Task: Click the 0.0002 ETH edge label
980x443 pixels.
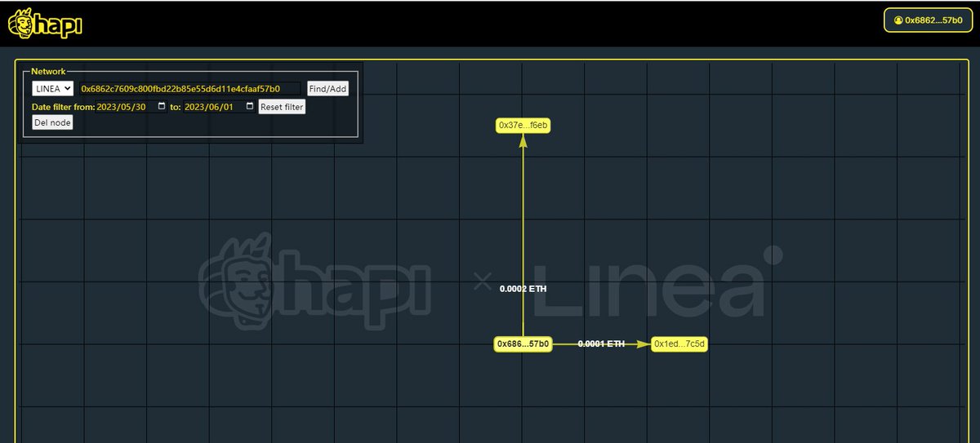Action: tap(523, 289)
